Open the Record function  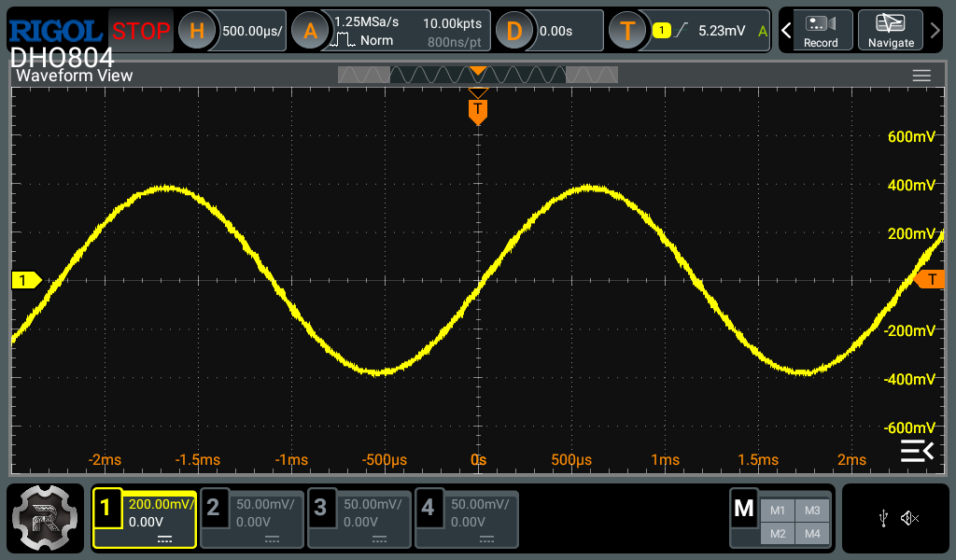pos(821,31)
